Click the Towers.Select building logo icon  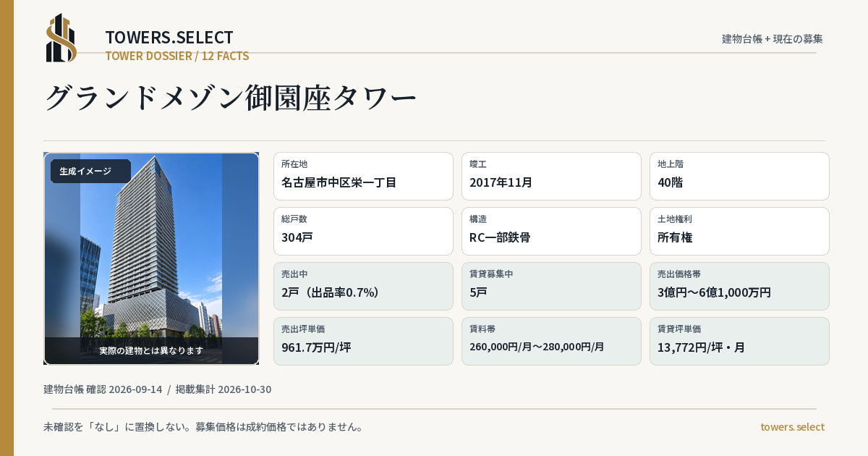pos(61,38)
